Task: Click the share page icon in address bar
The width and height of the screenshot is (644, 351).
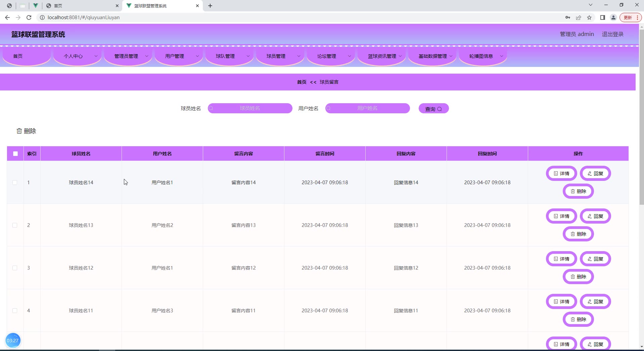Action: point(579,17)
